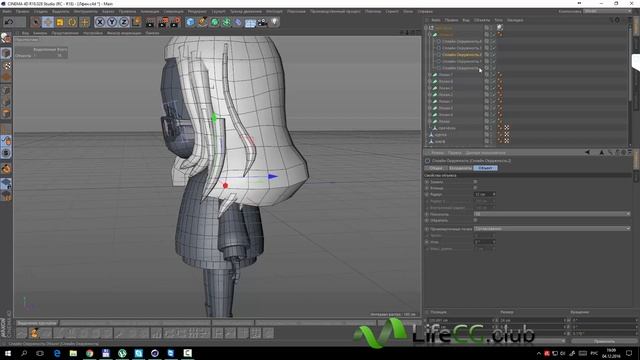
Task: Toggle the Z axis lock
Action: pos(124,22)
